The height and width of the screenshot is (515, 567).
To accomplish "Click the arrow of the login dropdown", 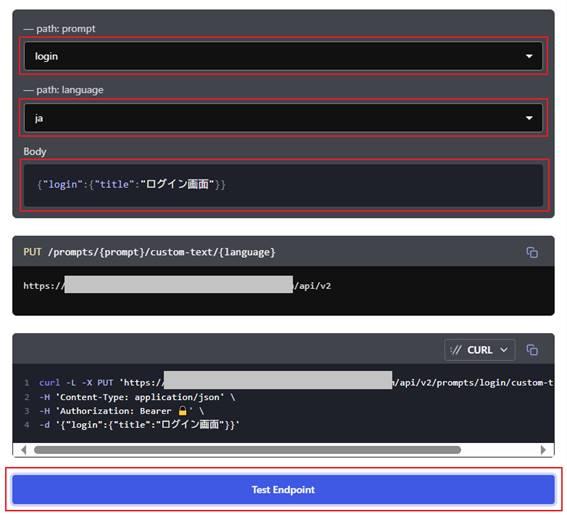I will [x=529, y=56].
